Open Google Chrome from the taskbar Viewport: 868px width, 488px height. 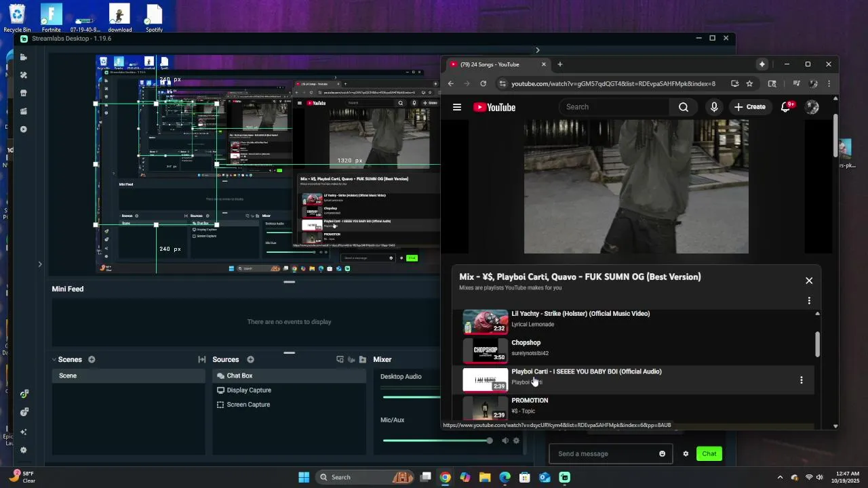(445, 477)
